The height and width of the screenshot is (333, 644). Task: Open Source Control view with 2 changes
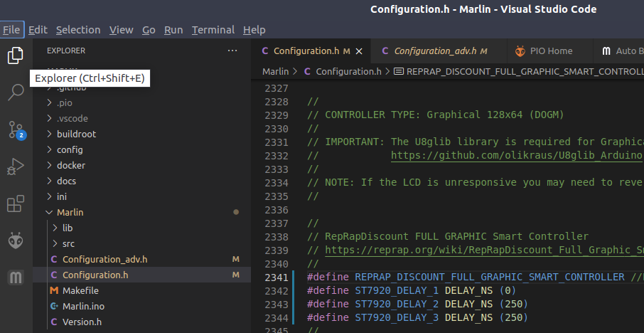(16, 129)
